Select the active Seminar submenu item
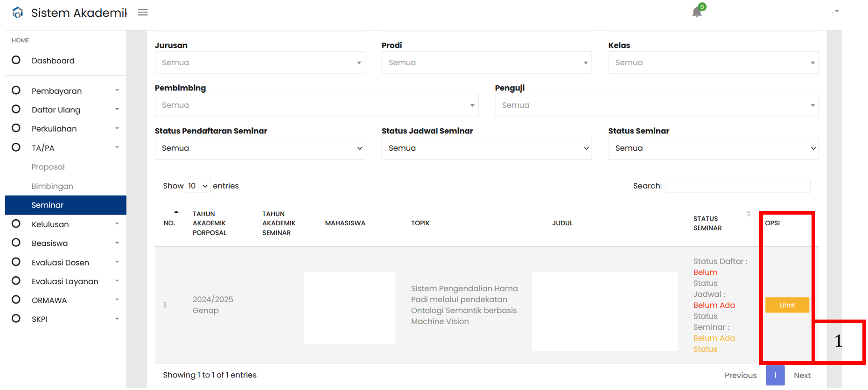The width and height of the screenshot is (868, 390). click(x=66, y=205)
